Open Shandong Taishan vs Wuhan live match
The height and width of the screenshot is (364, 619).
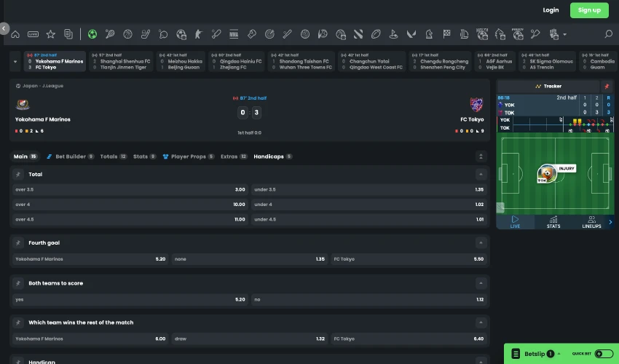301,62
